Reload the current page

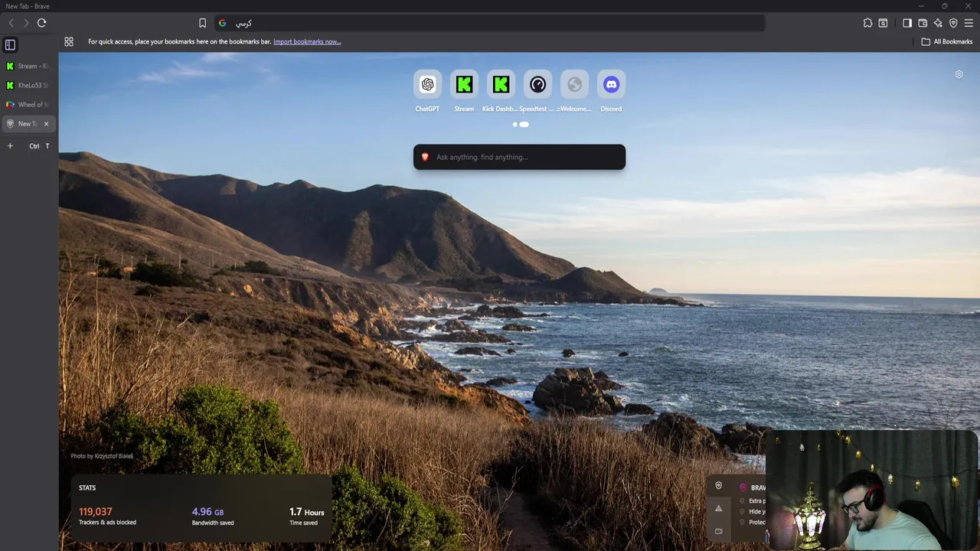pos(42,23)
